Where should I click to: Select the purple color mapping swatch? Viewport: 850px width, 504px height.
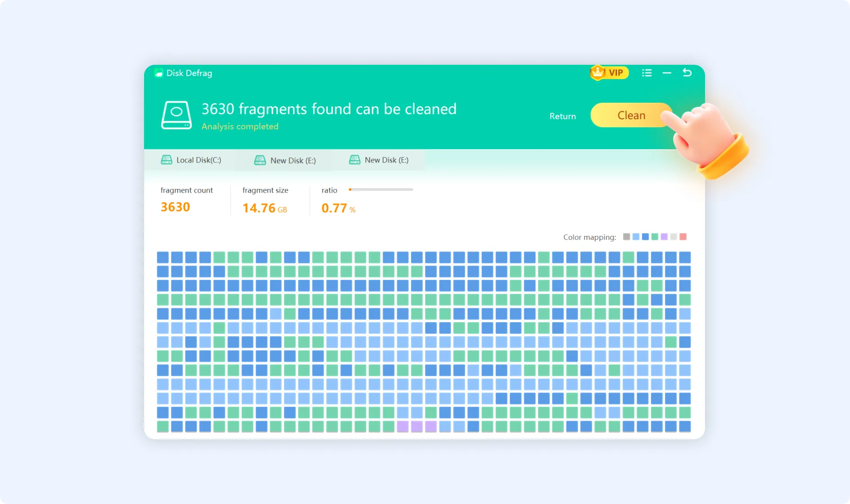[664, 236]
